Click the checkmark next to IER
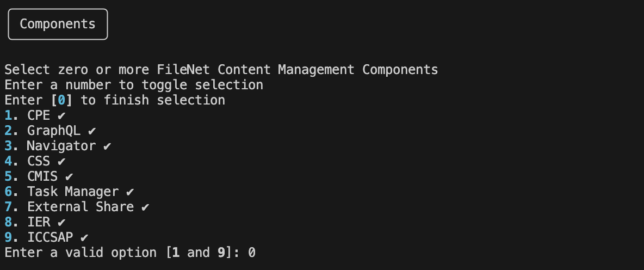644x270 pixels. click(61, 222)
